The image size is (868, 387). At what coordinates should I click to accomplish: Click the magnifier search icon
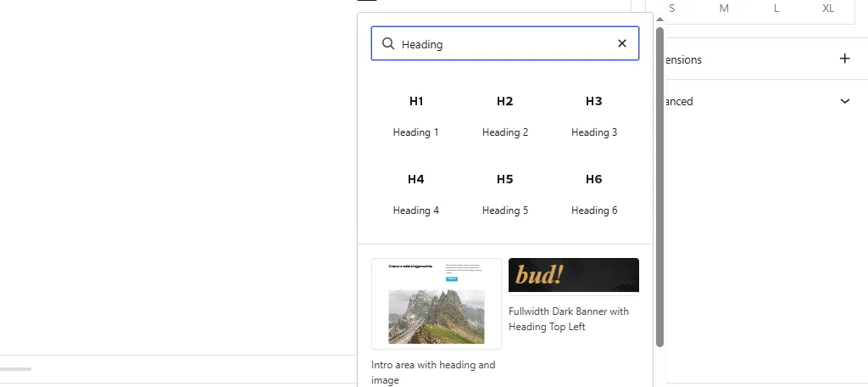(x=388, y=44)
